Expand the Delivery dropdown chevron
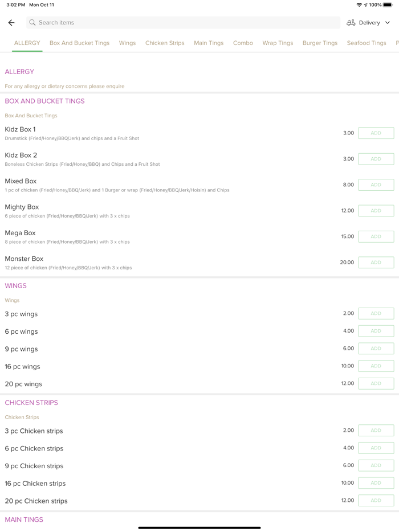The image size is (399, 532). coord(388,23)
